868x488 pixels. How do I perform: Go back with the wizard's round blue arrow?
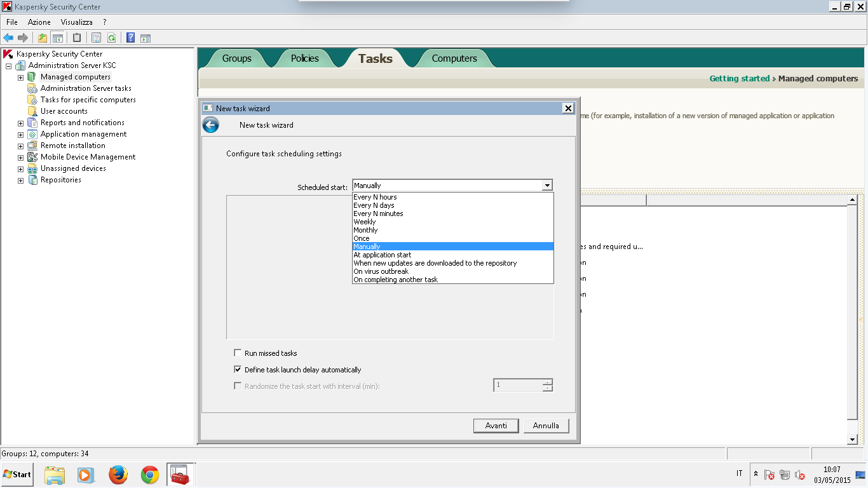coord(211,125)
